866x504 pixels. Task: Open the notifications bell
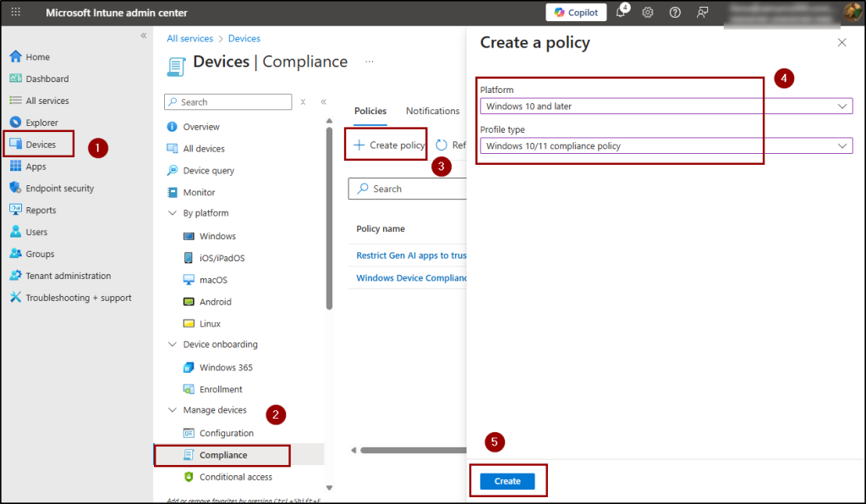[622, 13]
